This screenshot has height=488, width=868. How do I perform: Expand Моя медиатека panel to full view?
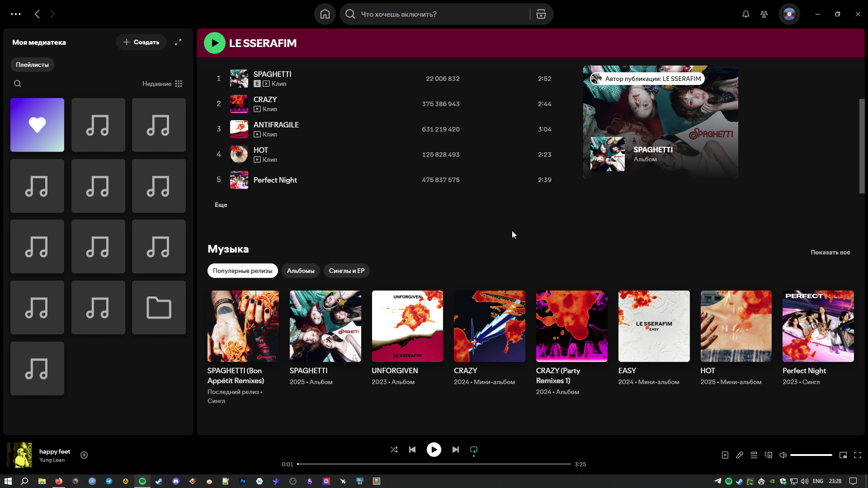pos(178,42)
